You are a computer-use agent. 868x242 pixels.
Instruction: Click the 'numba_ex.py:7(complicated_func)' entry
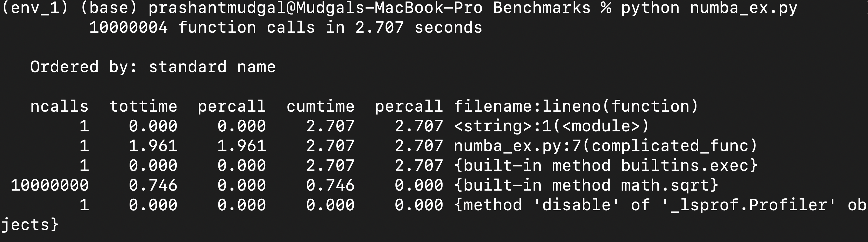pos(606,146)
